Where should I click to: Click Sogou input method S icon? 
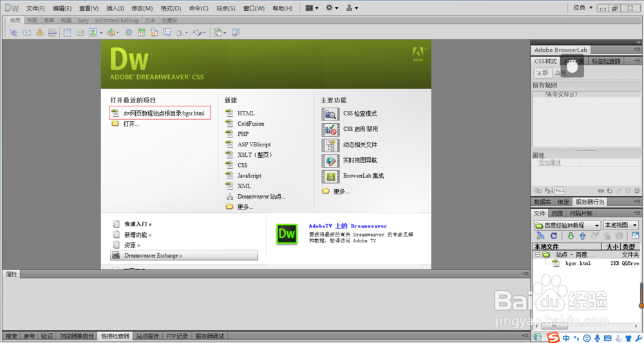click(x=553, y=338)
